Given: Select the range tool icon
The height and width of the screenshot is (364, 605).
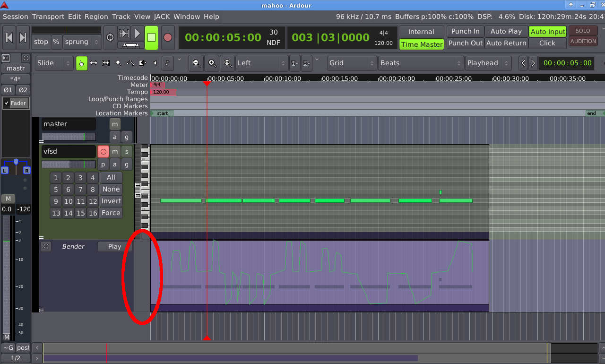Looking at the screenshot, I should coord(94,63).
